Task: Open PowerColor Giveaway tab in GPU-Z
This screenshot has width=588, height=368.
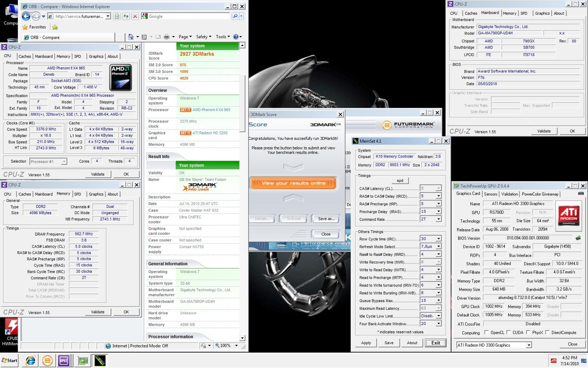Action: click(540, 194)
